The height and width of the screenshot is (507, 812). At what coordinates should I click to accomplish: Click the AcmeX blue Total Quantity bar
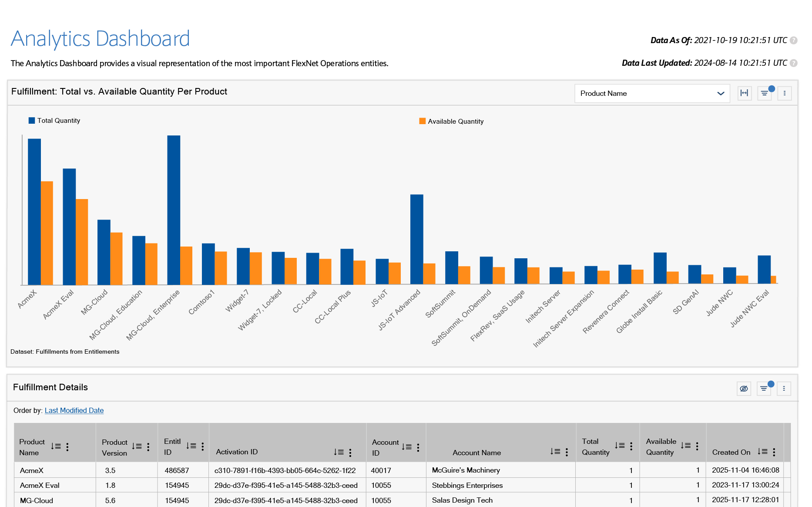pyautogui.click(x=34, y=212)
